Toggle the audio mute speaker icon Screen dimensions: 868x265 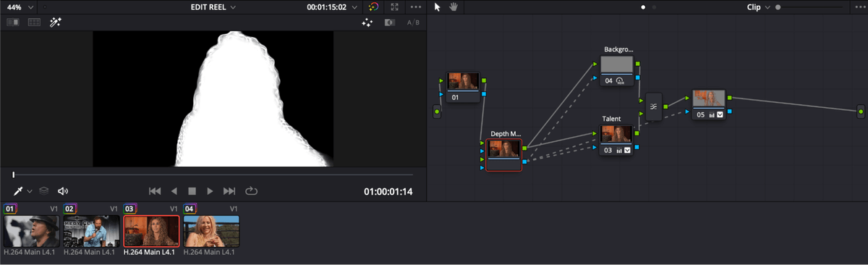coord(63,191)
